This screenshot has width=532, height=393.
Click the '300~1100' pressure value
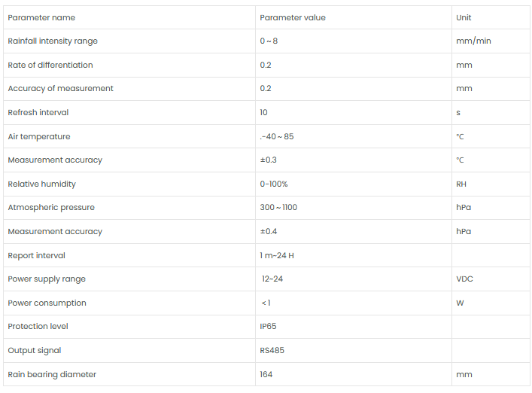pyautogui.click(x=278, y=207)
